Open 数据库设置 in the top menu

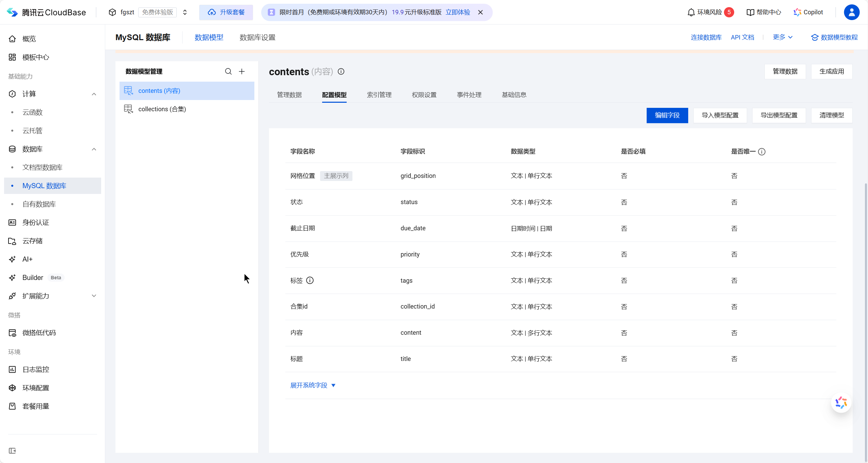pos(257,37)
